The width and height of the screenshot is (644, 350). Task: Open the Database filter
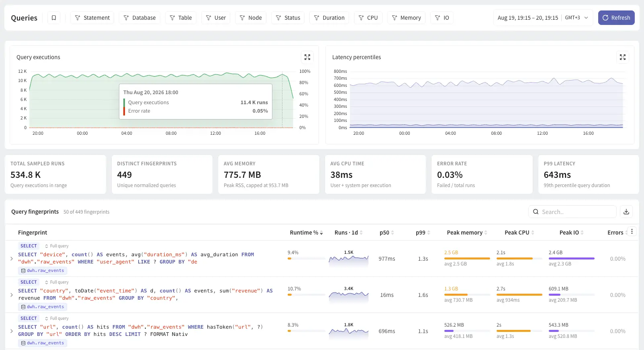pos(139,18)
